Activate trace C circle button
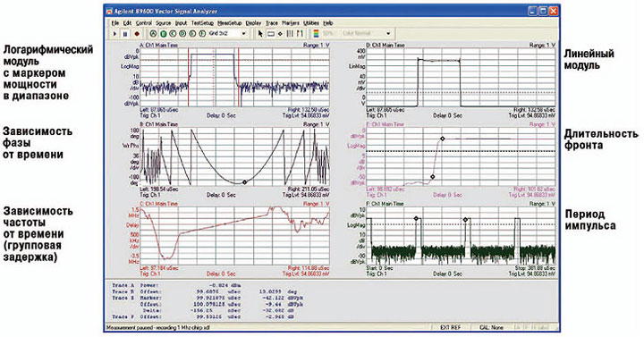 173,34
